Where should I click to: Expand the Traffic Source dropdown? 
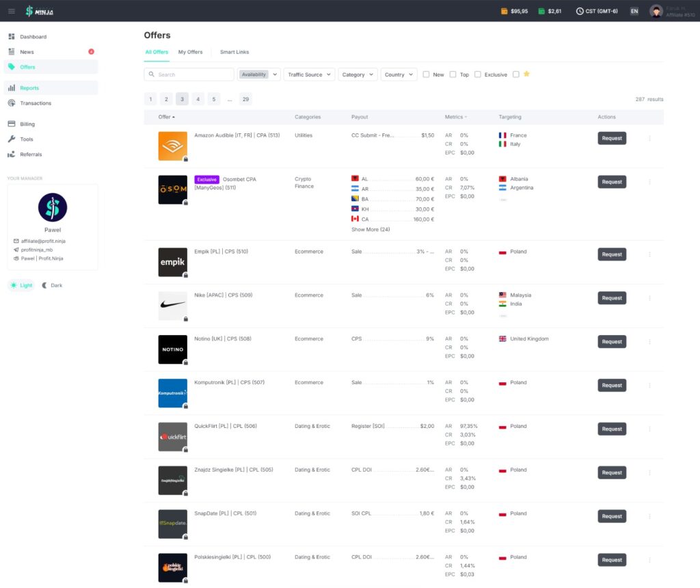click(309, 75)
